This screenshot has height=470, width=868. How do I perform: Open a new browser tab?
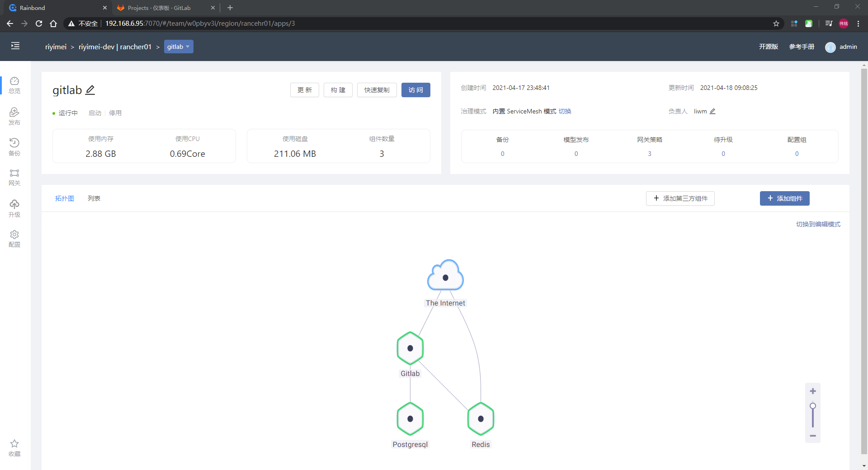[230, 8]
